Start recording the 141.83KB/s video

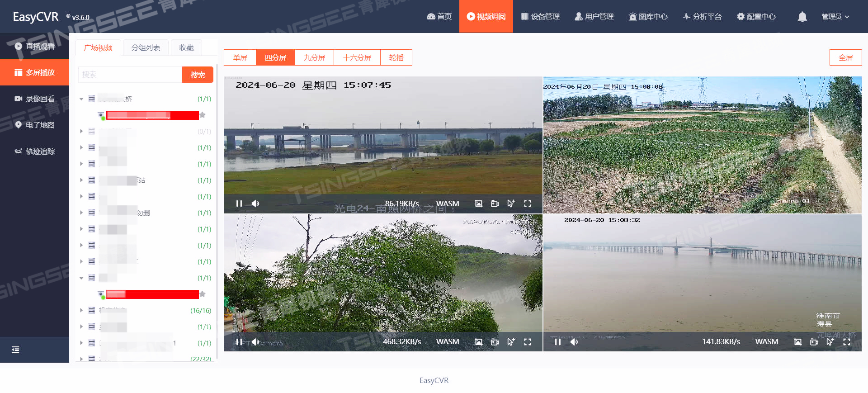pyautogui.click(x=814, y=342)
